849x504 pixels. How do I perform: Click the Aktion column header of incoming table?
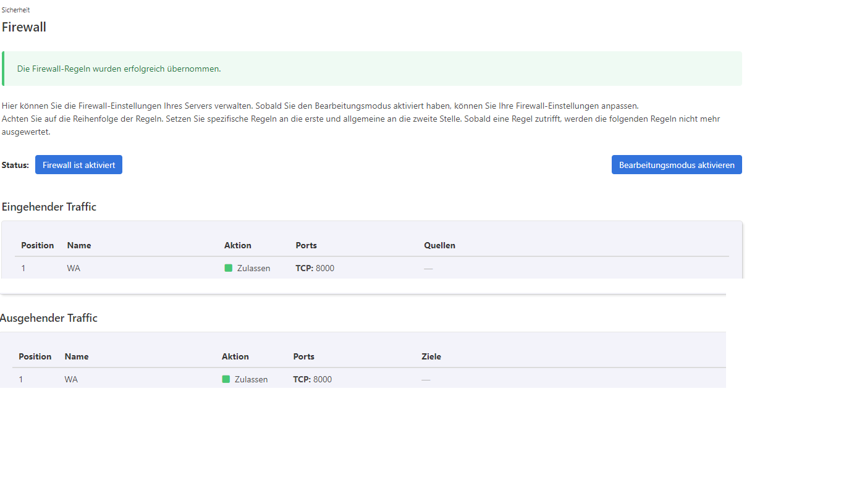tap(237, 245)
